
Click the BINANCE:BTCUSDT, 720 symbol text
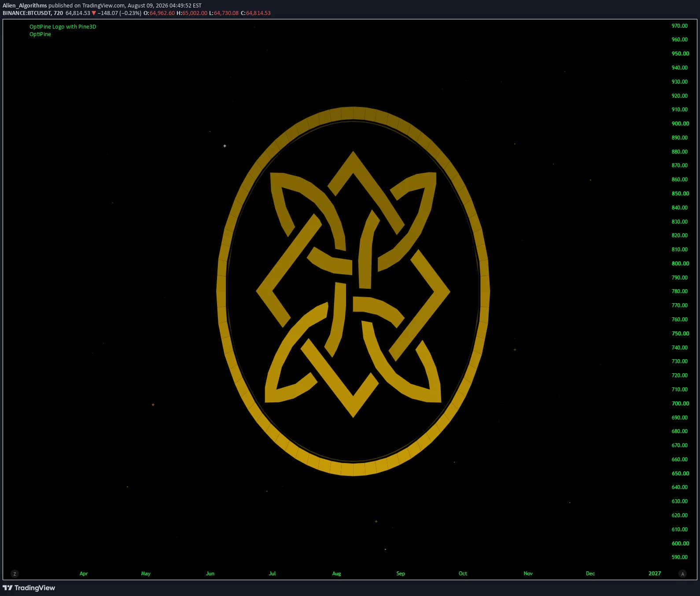click(x=33, y=13)
